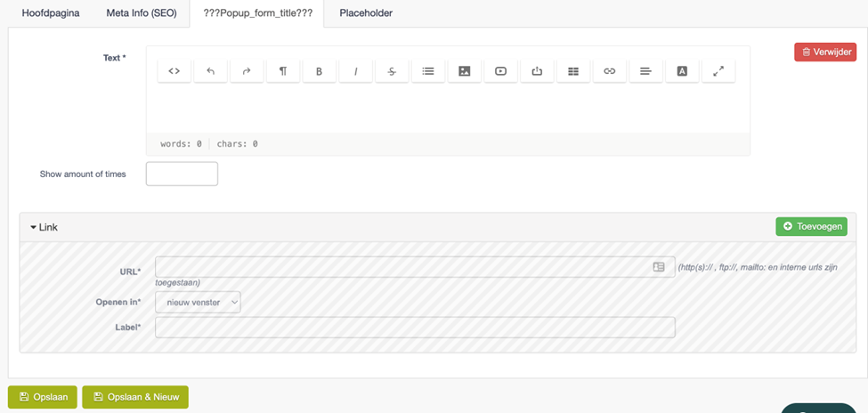Click the 'Text *' field label
Viewport: 868px width, 413px height.
tap(115, 58)
